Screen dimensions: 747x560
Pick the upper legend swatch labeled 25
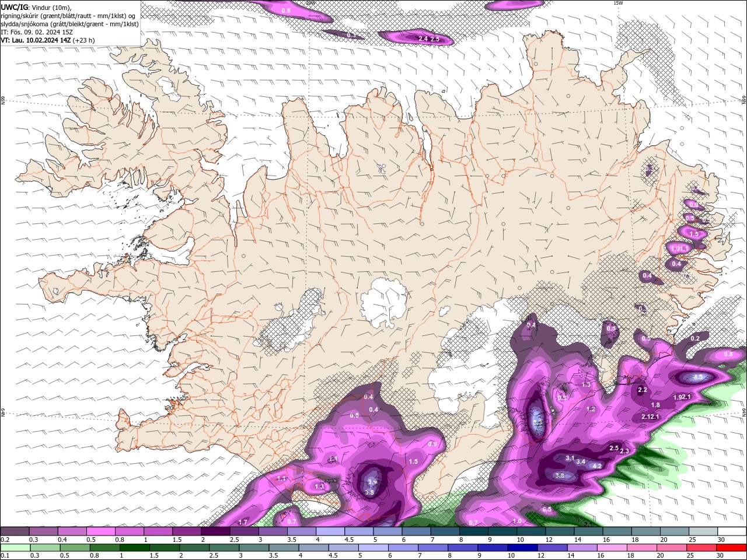point(704,531)
